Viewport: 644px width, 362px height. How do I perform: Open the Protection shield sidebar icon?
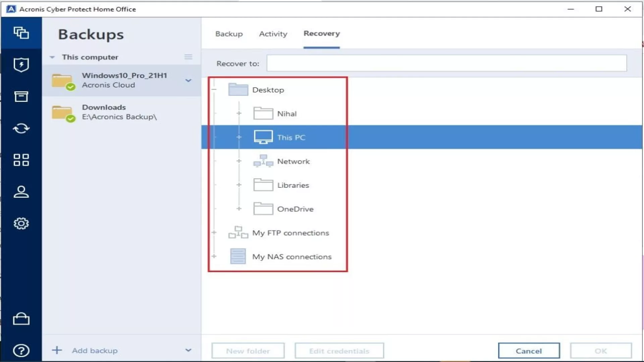point(21,65)
